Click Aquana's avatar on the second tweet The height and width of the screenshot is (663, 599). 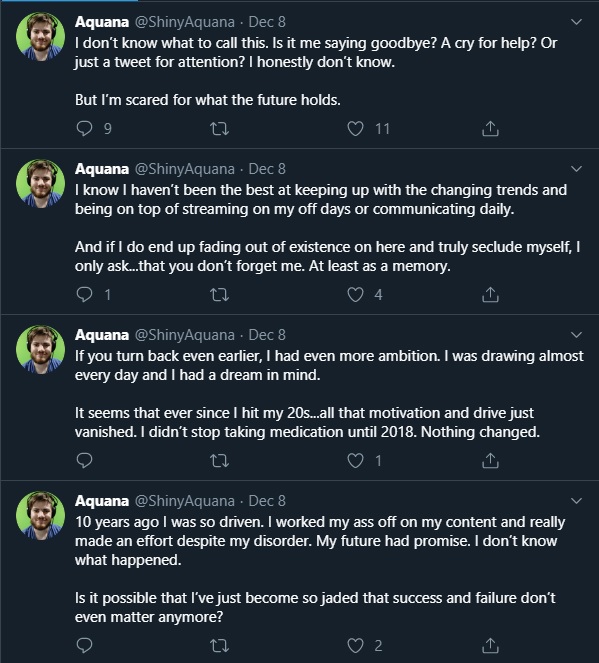41,184
